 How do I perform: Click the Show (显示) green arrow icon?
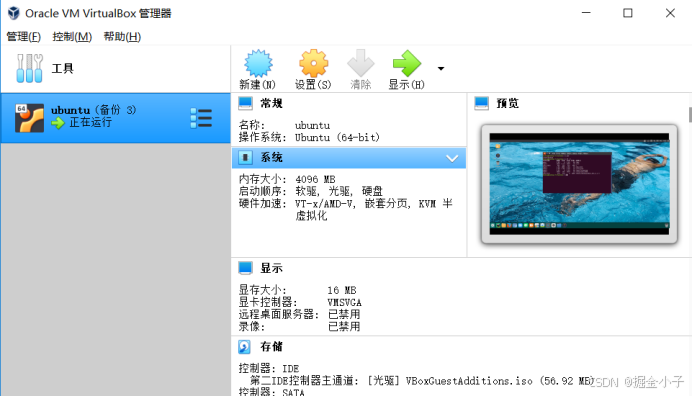tap(406, 63)
